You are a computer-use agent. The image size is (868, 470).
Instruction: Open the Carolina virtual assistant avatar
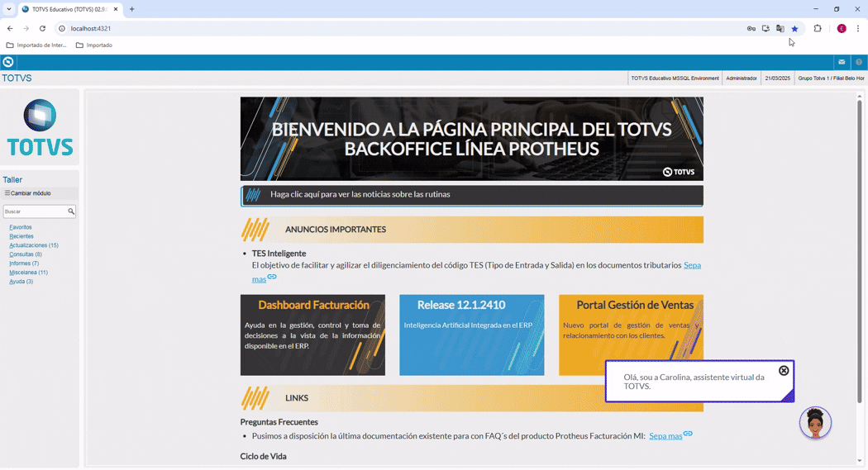tap(815, 423)
